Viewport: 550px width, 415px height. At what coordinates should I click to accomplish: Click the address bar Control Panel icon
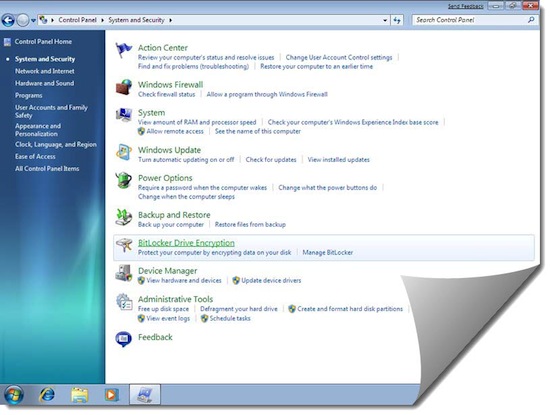43,20
